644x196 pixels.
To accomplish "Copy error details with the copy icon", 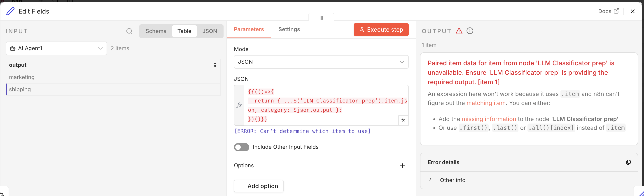I will click(x=628, y=162).
